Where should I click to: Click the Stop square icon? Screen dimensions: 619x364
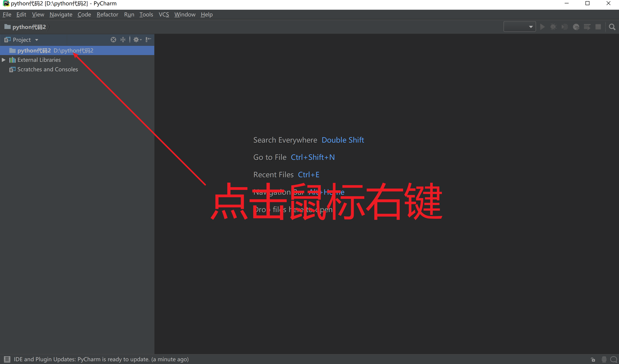click(x=598, y=27)
